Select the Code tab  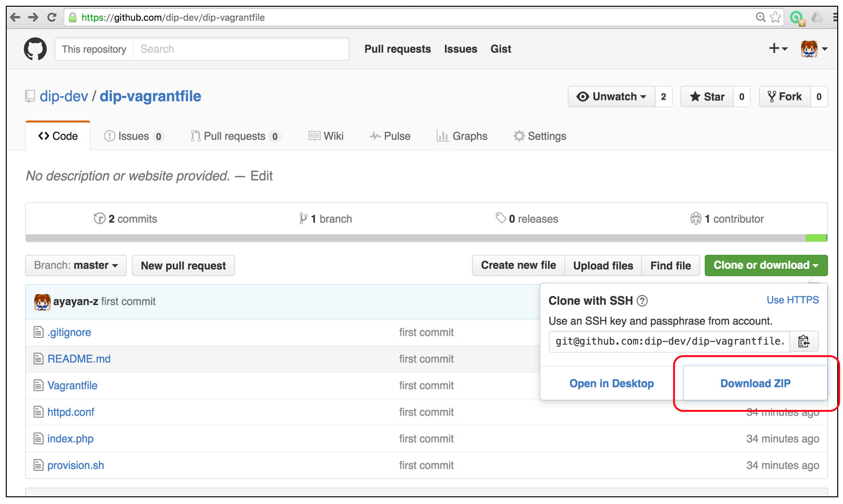(x=58, y=136)
